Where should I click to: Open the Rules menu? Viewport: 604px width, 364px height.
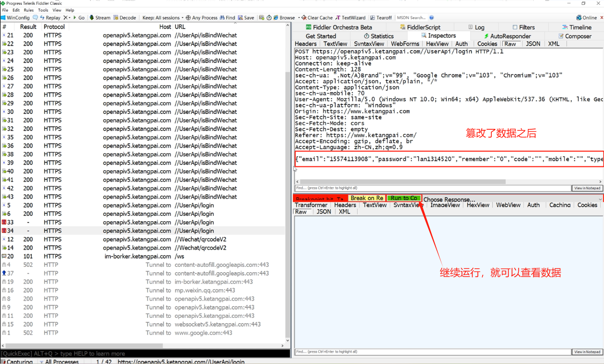coord(29,10)
